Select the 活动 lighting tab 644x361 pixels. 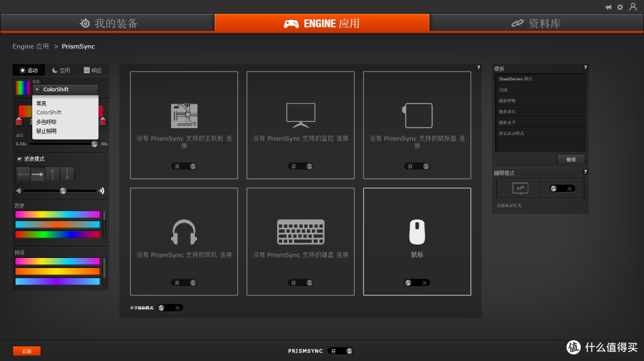pyautogui.click(x=29, y=70)
